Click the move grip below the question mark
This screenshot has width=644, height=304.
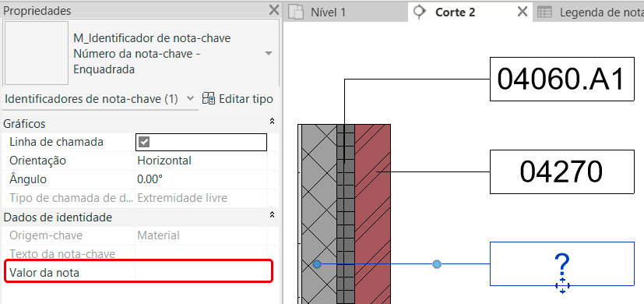click(562, 286)
